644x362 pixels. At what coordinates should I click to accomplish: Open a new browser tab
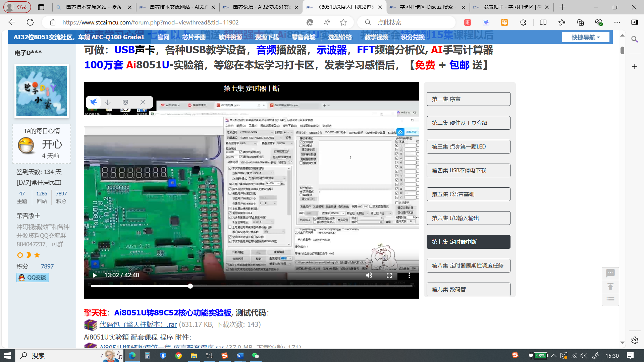click(x=562, y=7)
